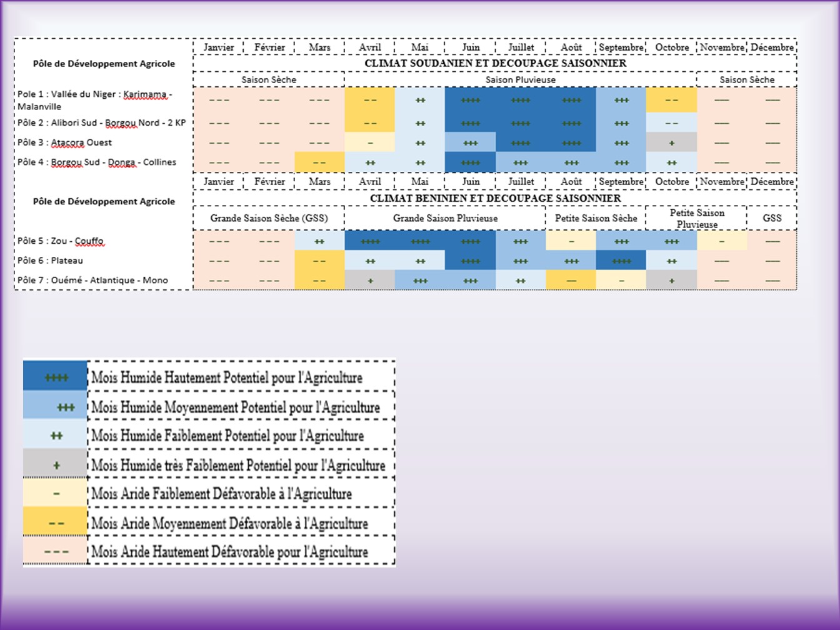Select the pale yellow single-dash legend swatch
The height and width of the screenshot is (630, 840).
pyautogui.click(x=55, y=493)
